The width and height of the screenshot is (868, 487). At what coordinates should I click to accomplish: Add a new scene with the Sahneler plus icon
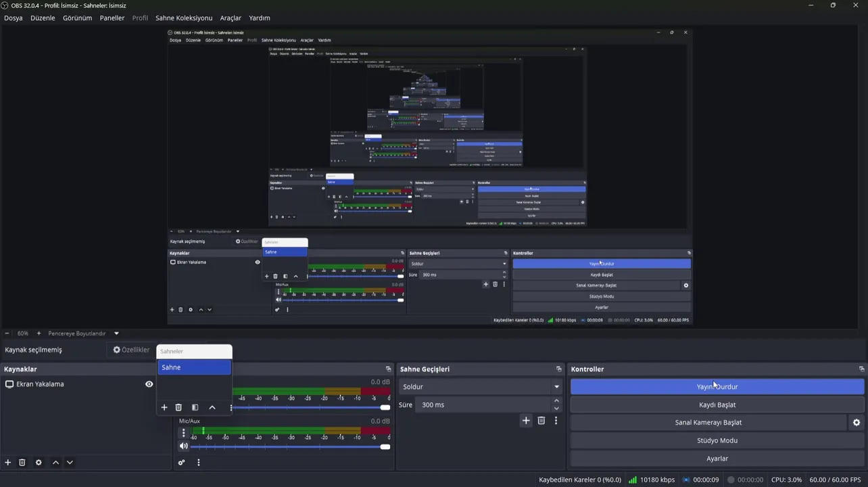[164, 407]
